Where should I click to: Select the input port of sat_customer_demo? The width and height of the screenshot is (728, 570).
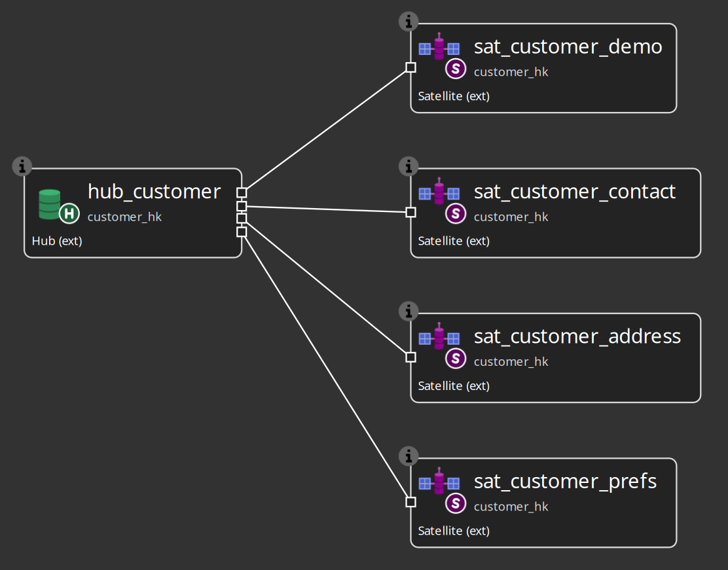coord(410,67)
